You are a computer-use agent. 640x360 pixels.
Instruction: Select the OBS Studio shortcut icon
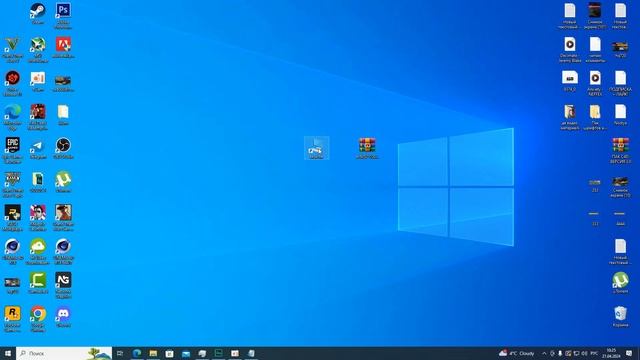point(63,145)
